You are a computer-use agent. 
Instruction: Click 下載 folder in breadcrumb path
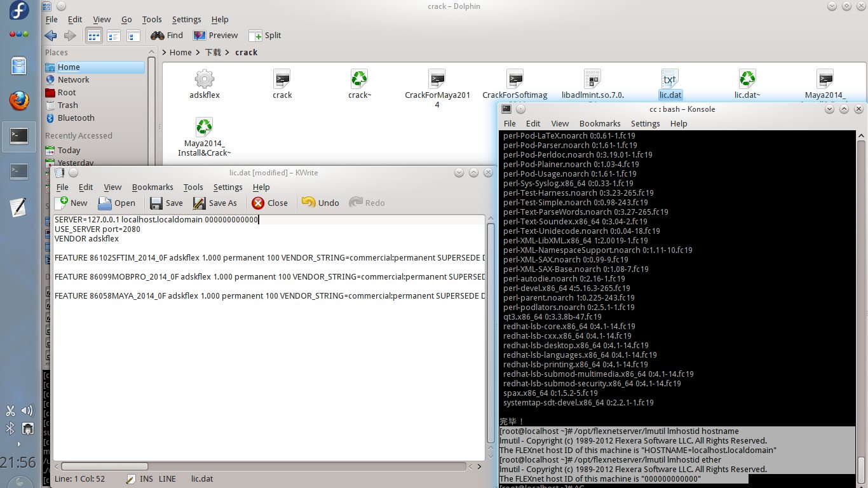pyautogui.click(x=213, y=53)
